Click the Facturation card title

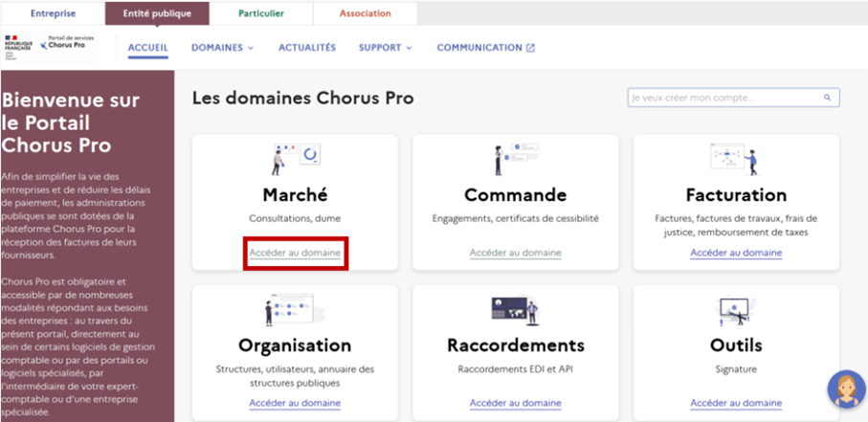tap(736, 195)
